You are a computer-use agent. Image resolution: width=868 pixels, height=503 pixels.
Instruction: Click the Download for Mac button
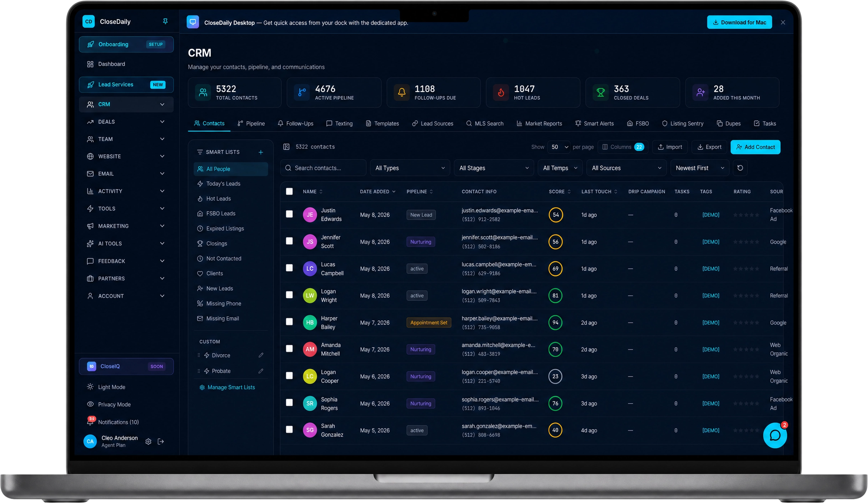tap(739, 22)
